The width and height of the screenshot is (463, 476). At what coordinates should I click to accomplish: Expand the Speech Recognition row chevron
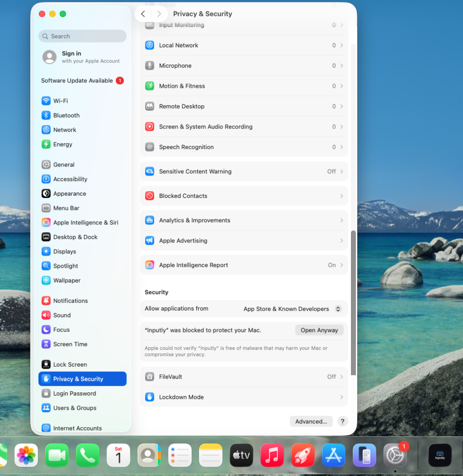341,147
